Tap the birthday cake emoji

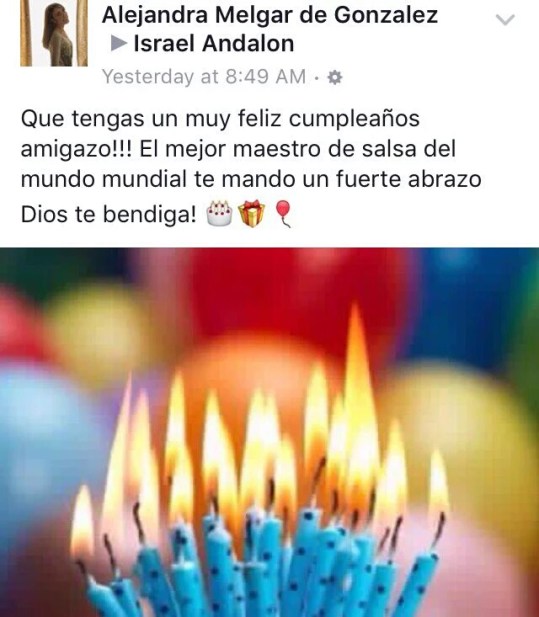[x=220, y=213]
